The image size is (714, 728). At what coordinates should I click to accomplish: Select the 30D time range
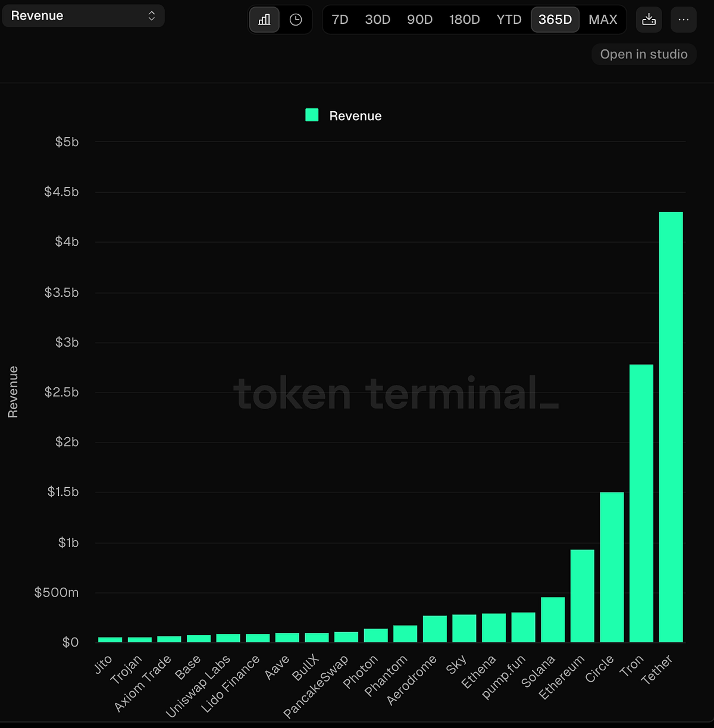(x=378, y=20)
